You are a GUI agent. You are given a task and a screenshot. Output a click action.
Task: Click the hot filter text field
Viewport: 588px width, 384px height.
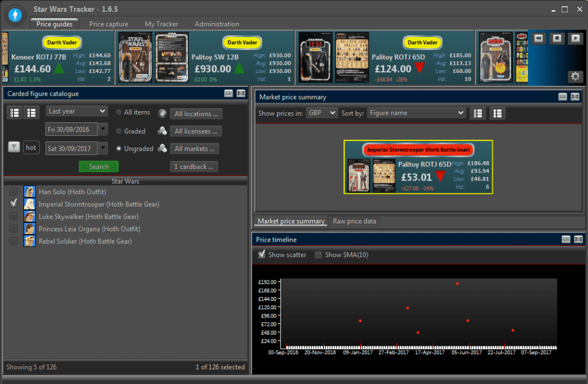(x=31, y=148)
